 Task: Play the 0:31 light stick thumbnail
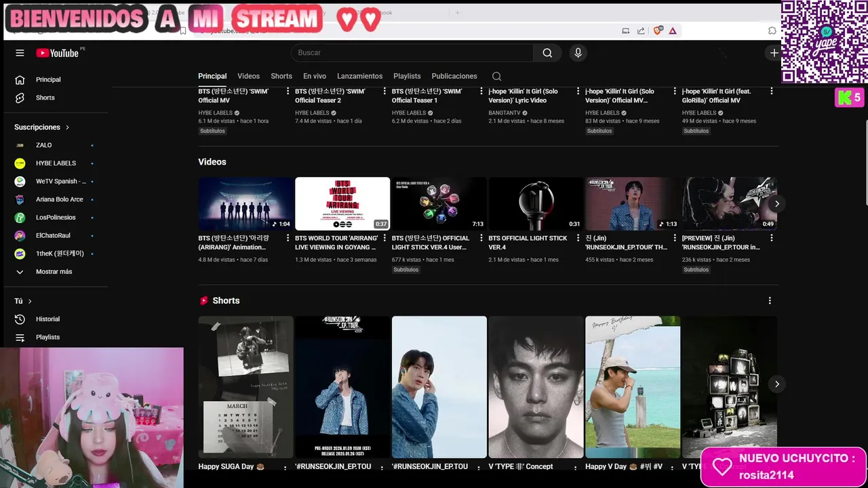tap(536, 203)
